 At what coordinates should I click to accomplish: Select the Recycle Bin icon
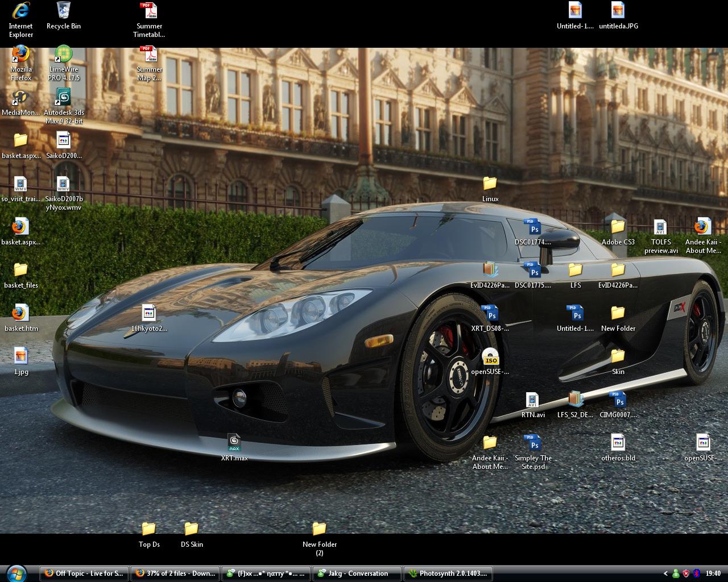64,10
